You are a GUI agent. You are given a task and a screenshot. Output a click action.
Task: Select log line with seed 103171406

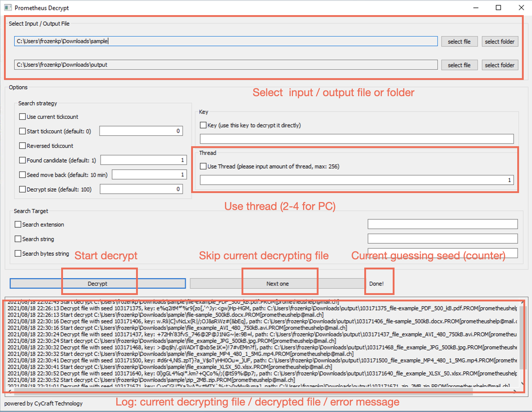tap(262, 321)
